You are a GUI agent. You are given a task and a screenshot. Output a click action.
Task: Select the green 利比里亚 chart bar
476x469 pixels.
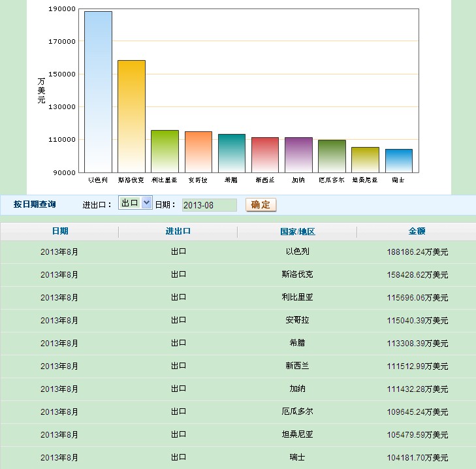(165, 151)
